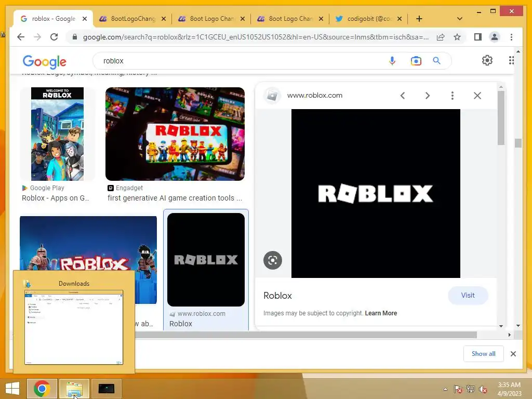Screen dimensions: 532x399
Task: View site info via the padlock icon
Action: pos(75,37)
